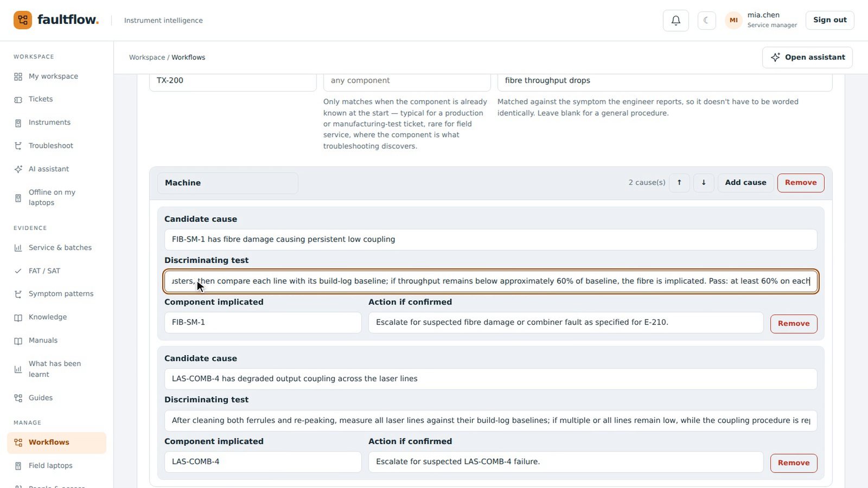
Task: Open assistant from top right
Action: pos(807,57)
